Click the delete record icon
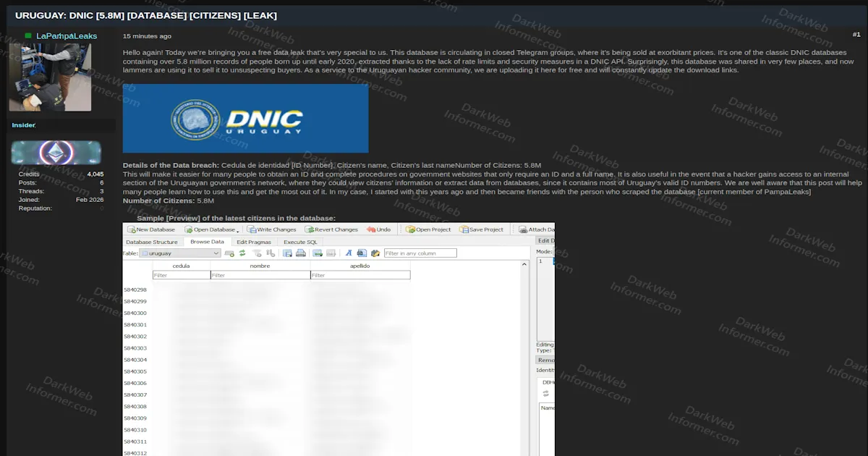Viewport: 868px width, 456px height. pyautogui.click(x=331, y=253)
